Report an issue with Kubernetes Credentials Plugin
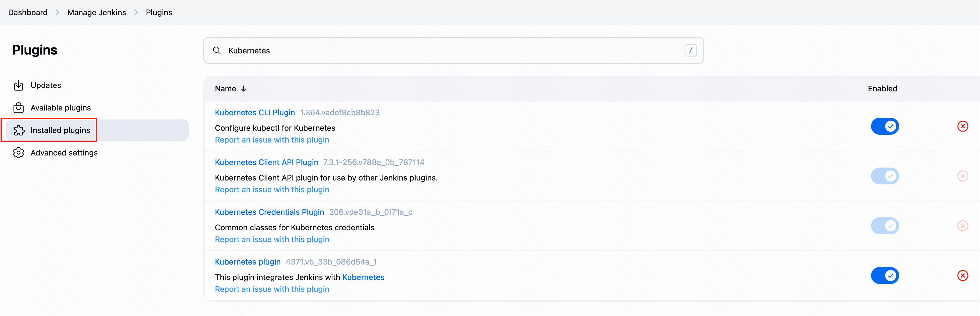This screenshot has width=980, height=316. pos(272,240)
